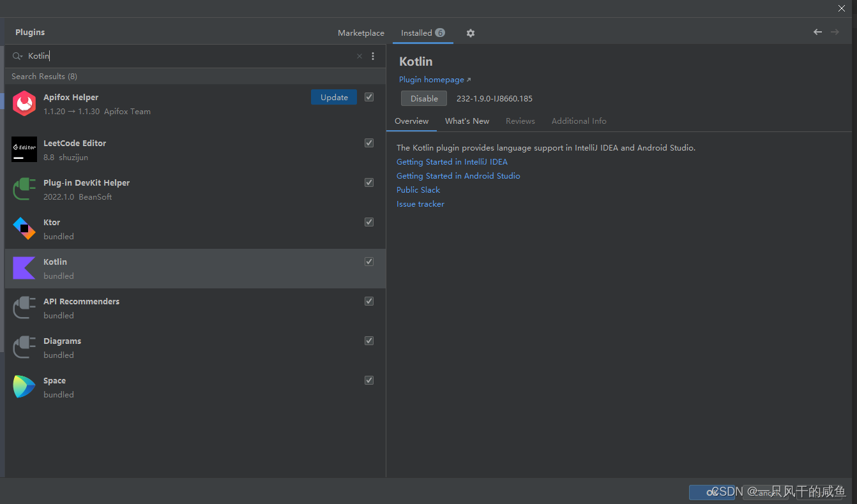Open the What's New tab
The image size is (857, 504).
467,121
